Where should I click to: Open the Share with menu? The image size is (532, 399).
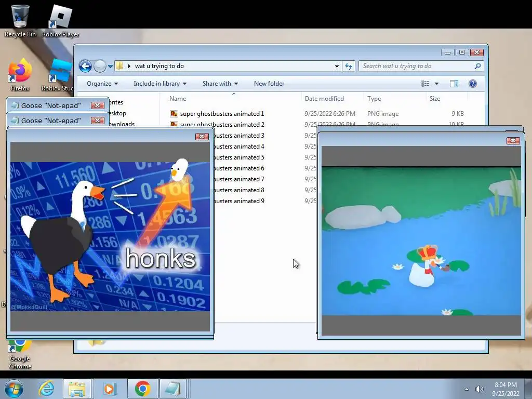tap(220, 84)
